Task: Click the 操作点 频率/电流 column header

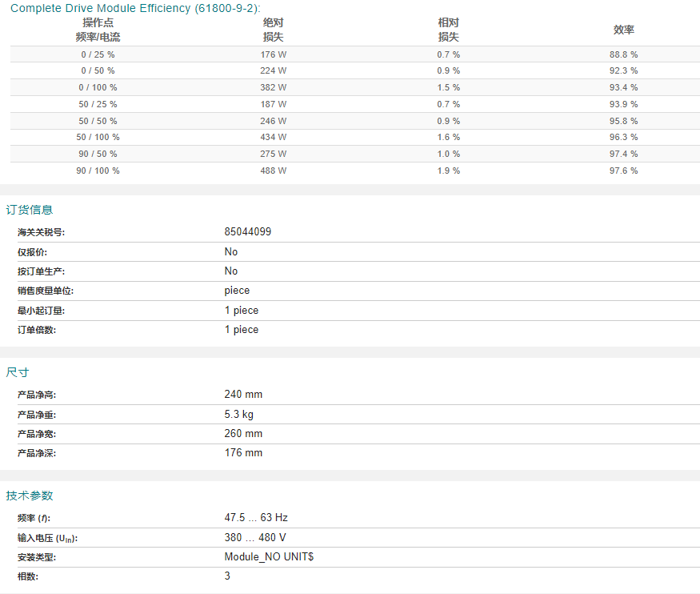Action: click(98, 30)
